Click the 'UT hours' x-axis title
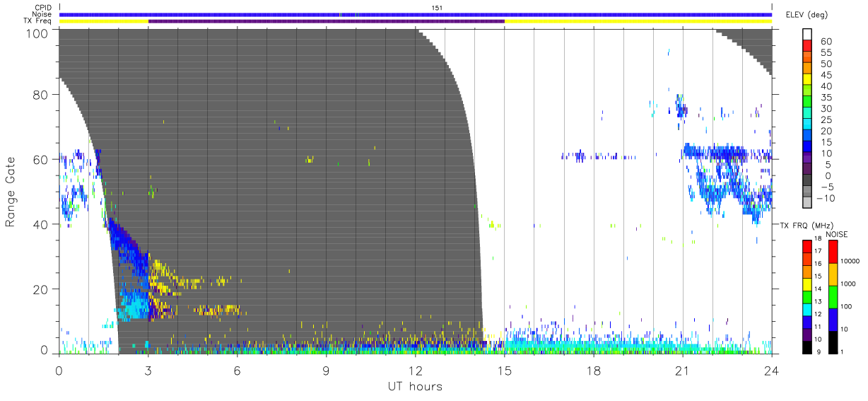Viewport: 868px width, 401px height. [x=415, y=386]
